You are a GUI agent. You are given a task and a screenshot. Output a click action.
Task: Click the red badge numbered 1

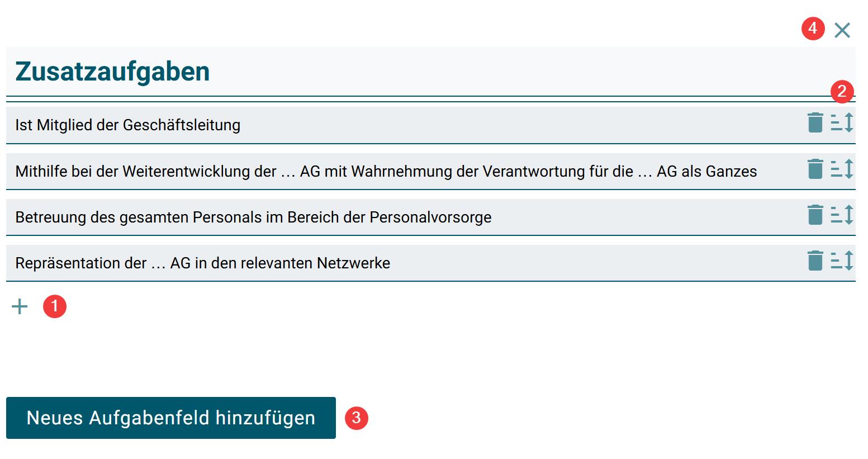(x=55, y=306)
